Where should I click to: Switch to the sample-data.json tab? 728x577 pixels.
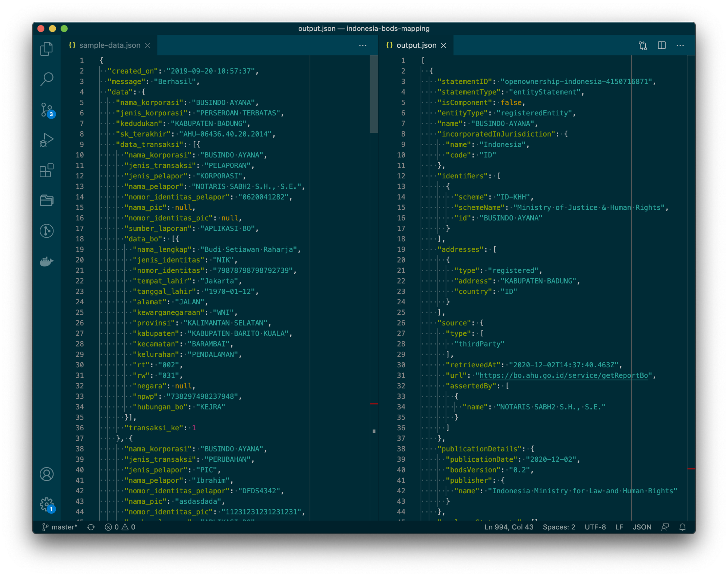pyautogui.click(x=109, y=46)
